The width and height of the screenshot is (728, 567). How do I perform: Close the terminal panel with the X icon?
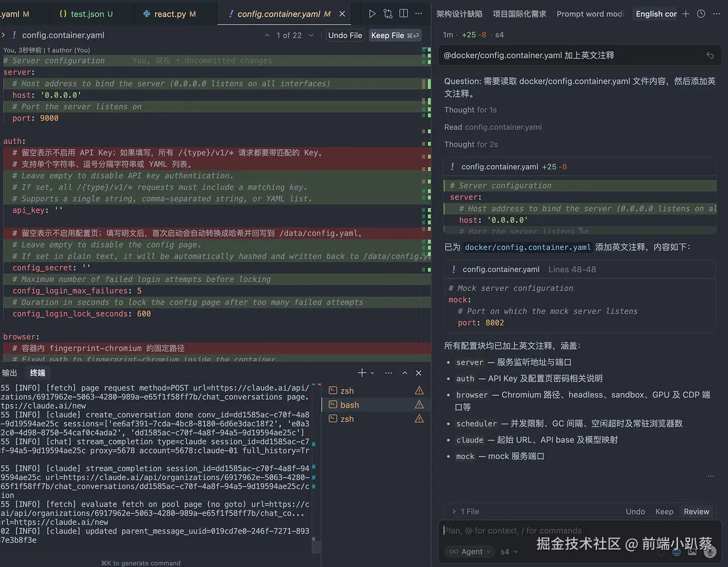click(418, 373)
